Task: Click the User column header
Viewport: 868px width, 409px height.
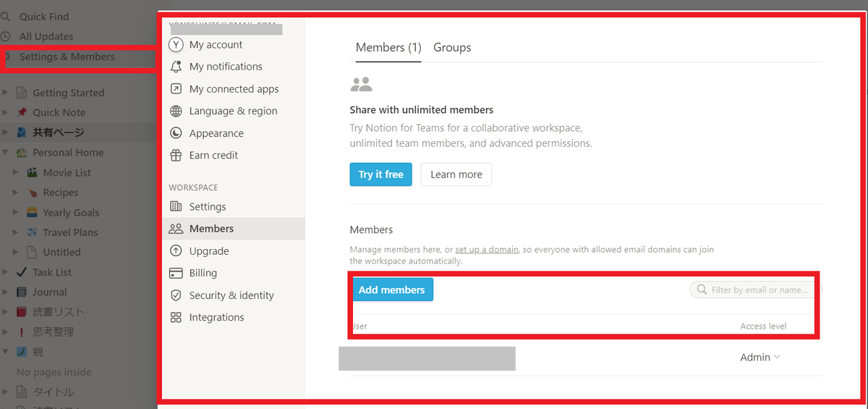Action: (359, 326)
